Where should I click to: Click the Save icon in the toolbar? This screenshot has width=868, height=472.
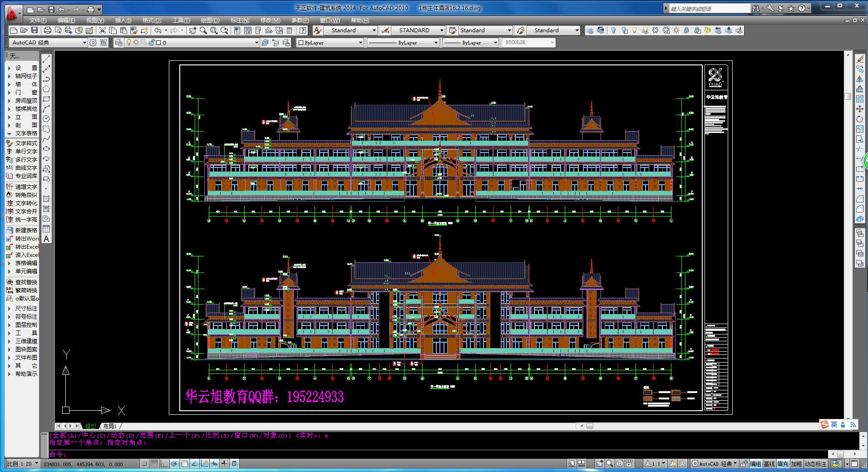[x=35, y=30]
